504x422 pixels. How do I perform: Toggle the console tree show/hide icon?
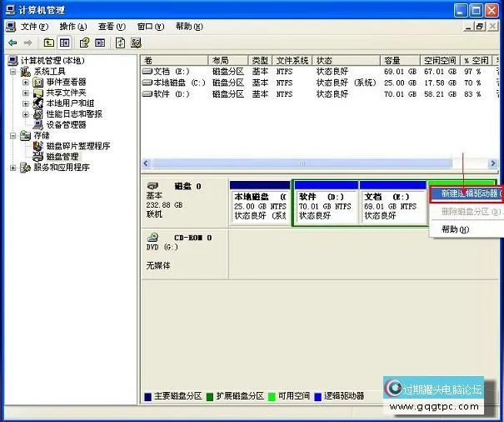[x=65, y=43]
